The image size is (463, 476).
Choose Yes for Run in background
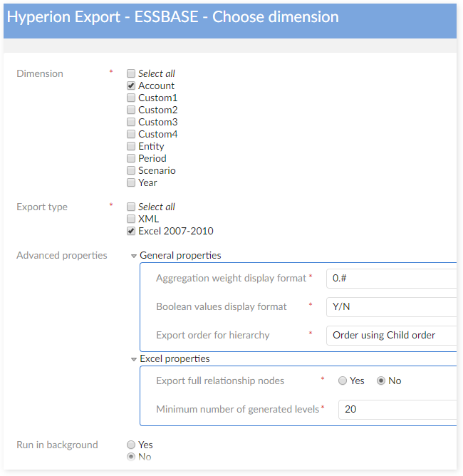pos(130,445)
